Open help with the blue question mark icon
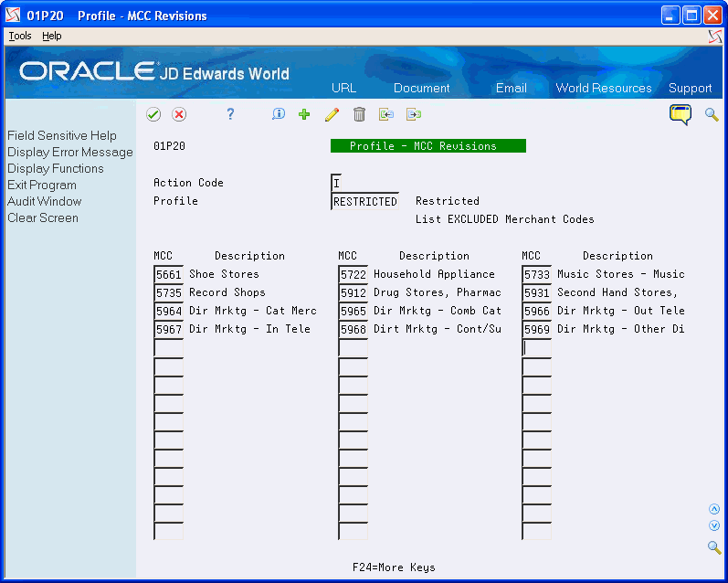728x583 pixels. [230, 114]
